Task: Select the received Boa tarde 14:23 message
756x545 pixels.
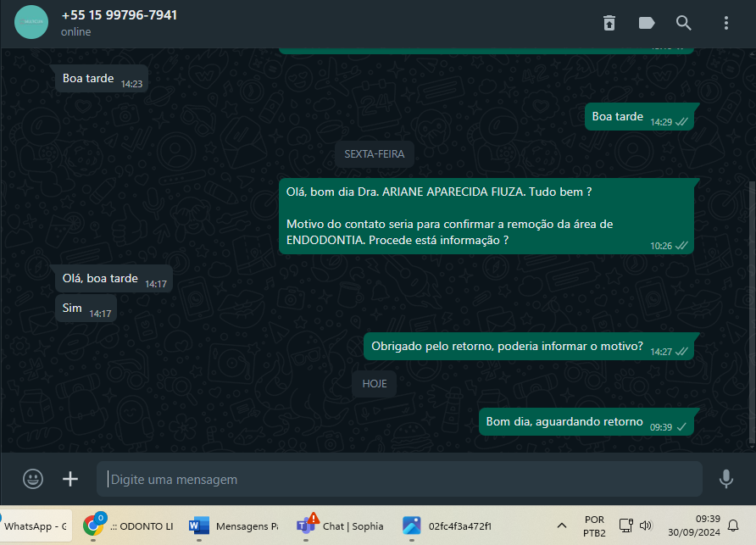Action: pyautogui.click(x=102, y=79)
